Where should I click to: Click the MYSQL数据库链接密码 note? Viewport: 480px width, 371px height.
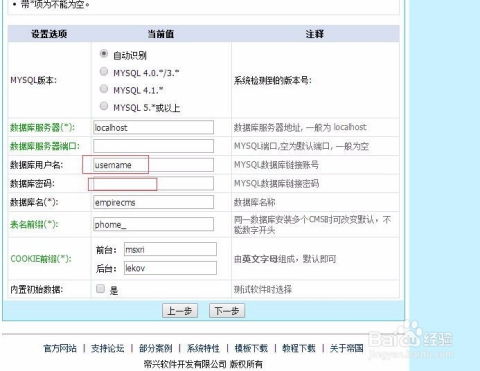[x=276, y=183]
